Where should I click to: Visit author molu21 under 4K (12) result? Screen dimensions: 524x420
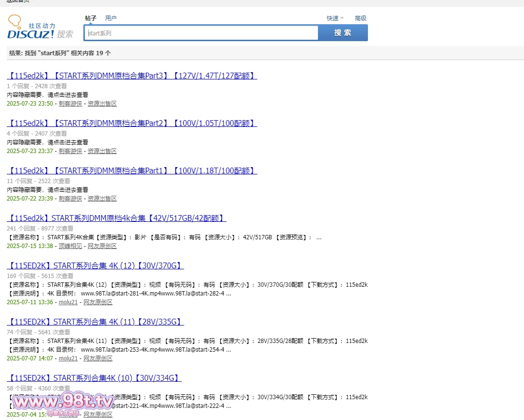coord(68,302)
